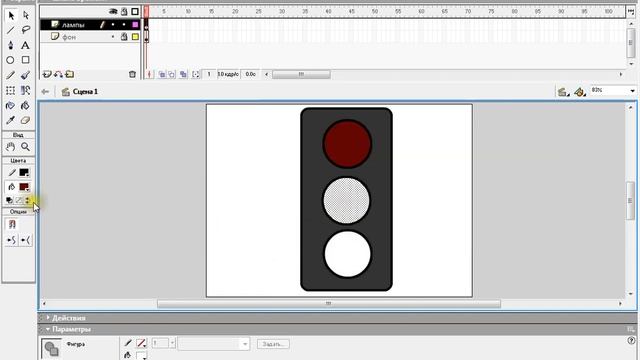Screen dimensions: 640x360
Task: Select the Oval tool
Action: click(10, 60)
